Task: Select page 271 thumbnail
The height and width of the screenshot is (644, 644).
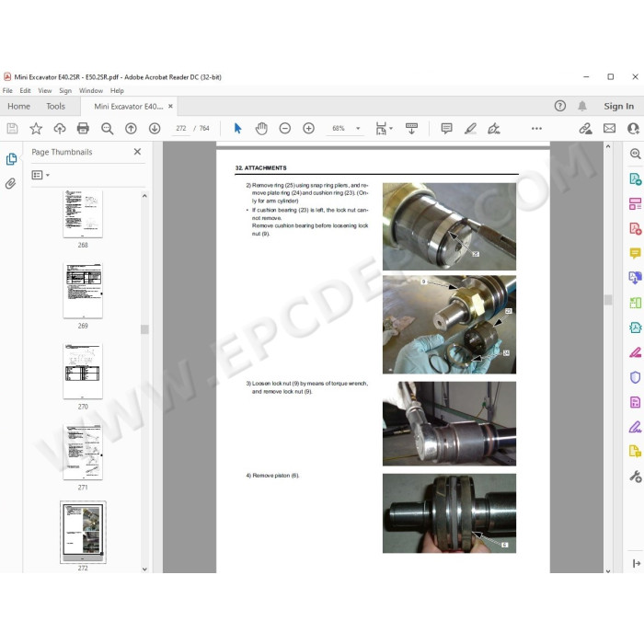Action: [x=83, y=452]
